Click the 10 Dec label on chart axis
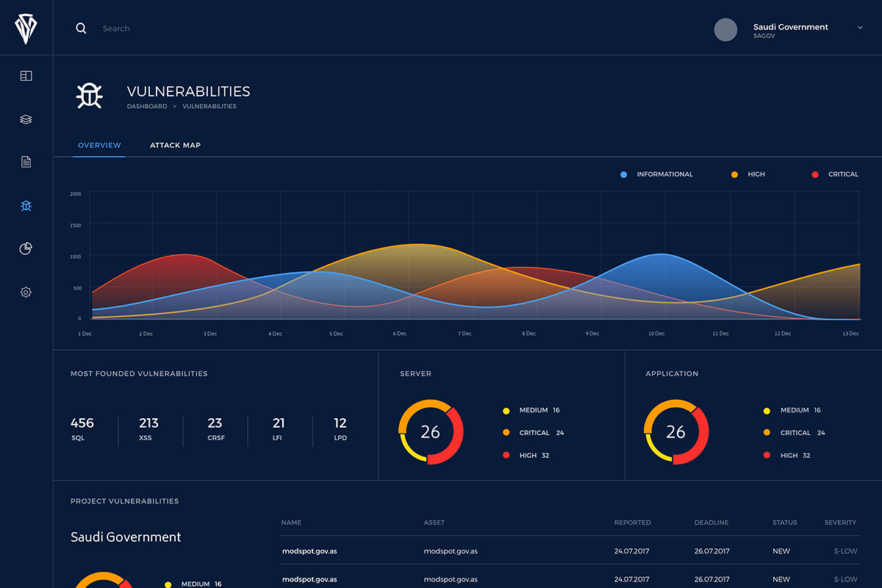Viewport: 882px width, 588px height. point(656,334)
